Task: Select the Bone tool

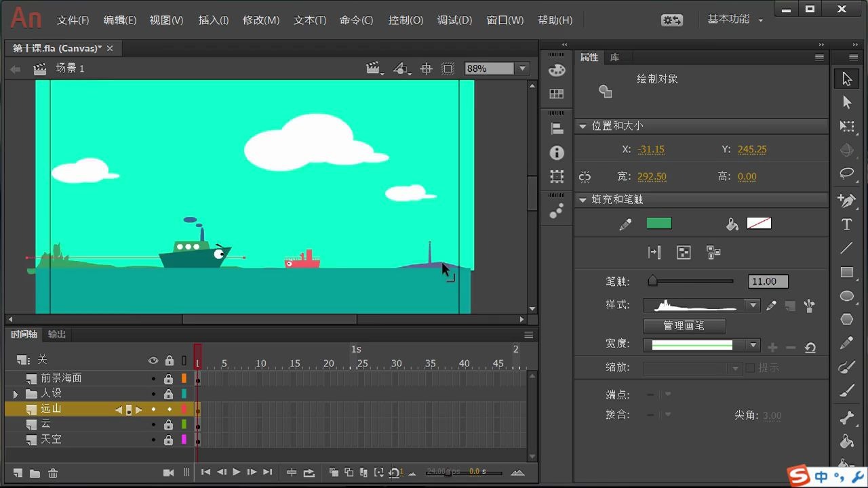Action: click(x=847, y=415)
